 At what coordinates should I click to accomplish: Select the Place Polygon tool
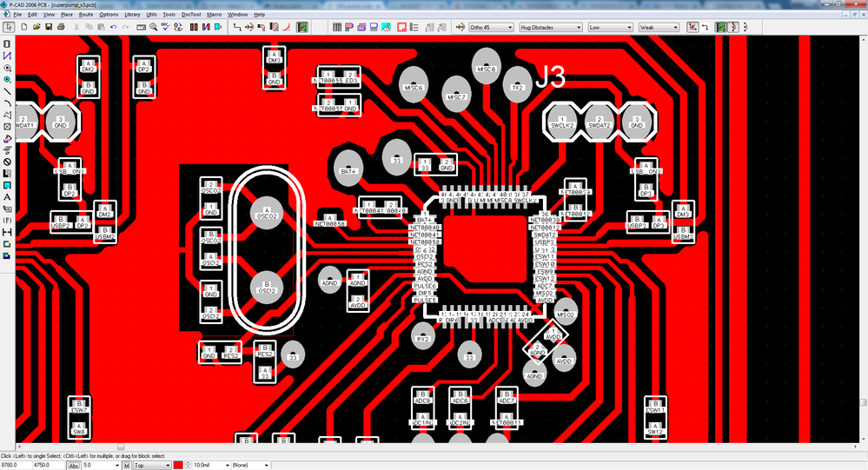(x=7, y=115)
